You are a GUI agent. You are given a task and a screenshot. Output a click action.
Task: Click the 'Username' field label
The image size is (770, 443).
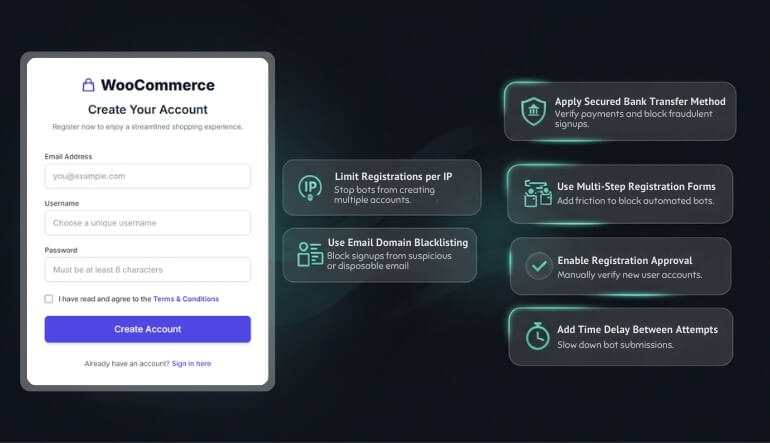tap(62, 203)
